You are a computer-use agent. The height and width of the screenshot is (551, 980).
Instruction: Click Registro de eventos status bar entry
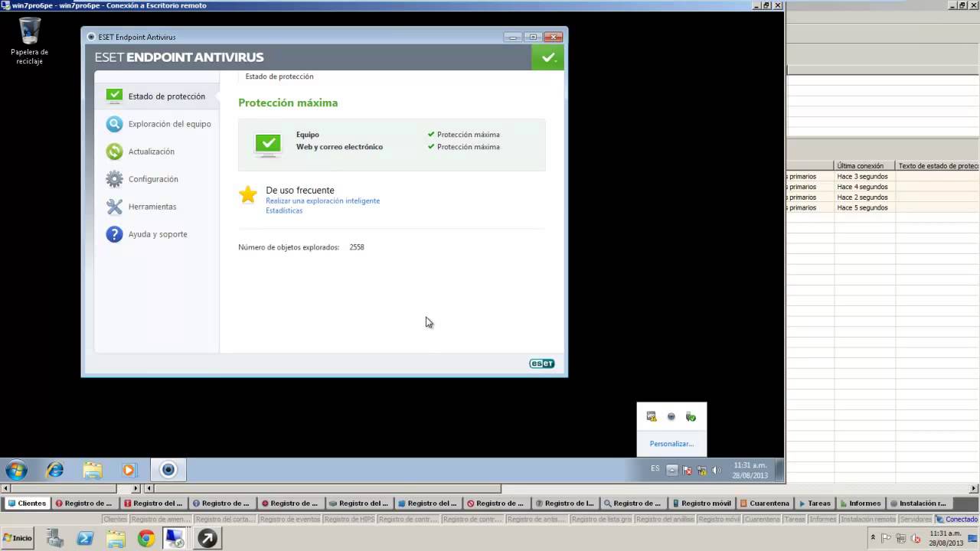pos(290,519)
